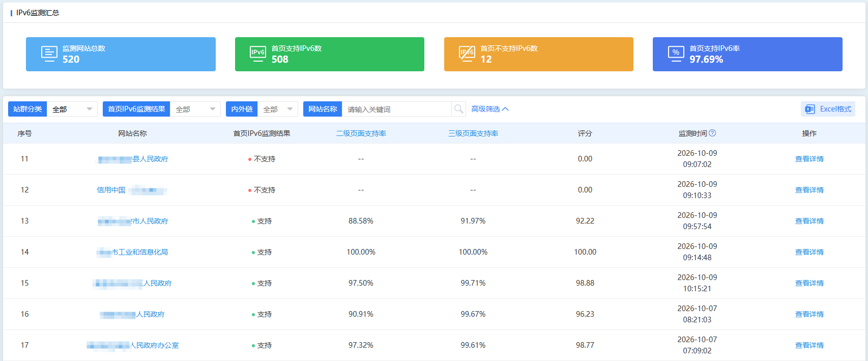The height and width of the screenshot is (361, 868).
Task: Open 人民政府 site link in row 16
Action: point(132,314)
